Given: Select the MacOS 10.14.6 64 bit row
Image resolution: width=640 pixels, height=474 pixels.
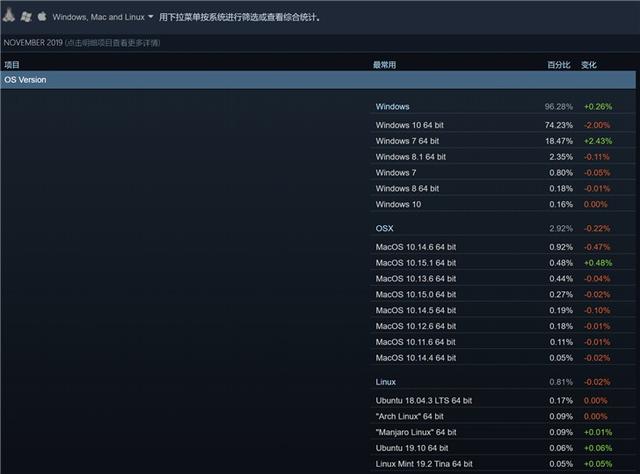Looking at the screenshot, I should coord(503,247).
